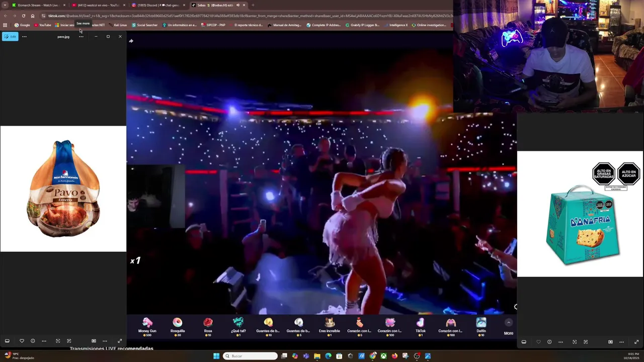Switch to the westcol en vivo YouTube tab
644x362 pixels.
98,5
